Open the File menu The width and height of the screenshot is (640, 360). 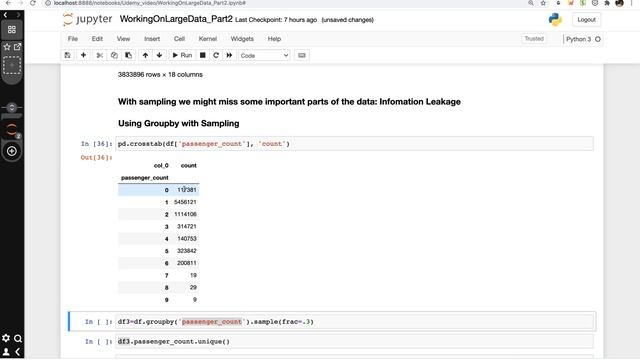73,39
